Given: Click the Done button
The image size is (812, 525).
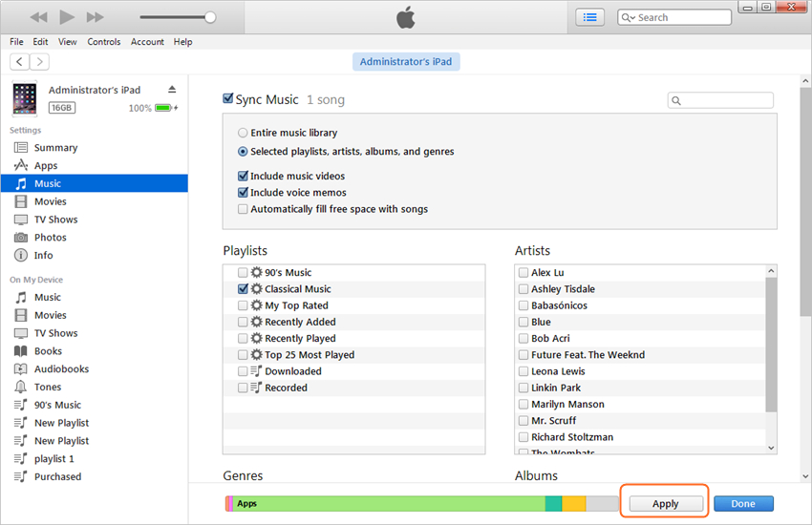Looking at the screenshot, I should pos(742,504).
